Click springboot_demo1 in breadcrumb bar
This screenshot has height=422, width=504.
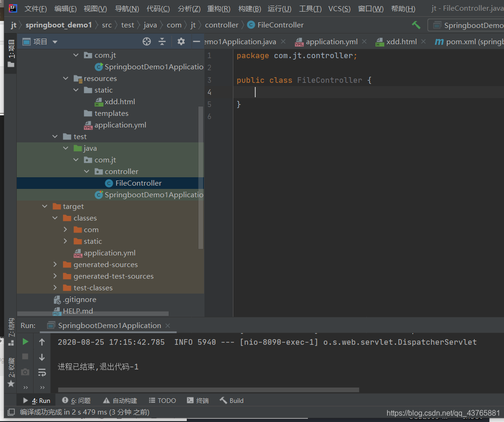click(x=59, y=25)
